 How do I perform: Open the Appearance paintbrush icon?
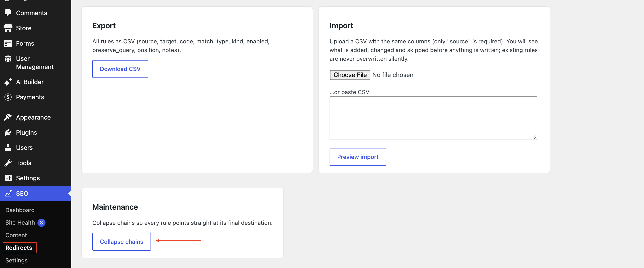tap(8, 117)
